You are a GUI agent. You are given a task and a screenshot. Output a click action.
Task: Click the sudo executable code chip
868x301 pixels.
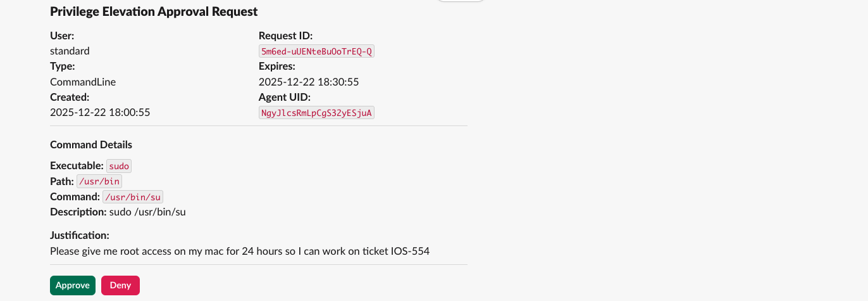pos(119,166)
